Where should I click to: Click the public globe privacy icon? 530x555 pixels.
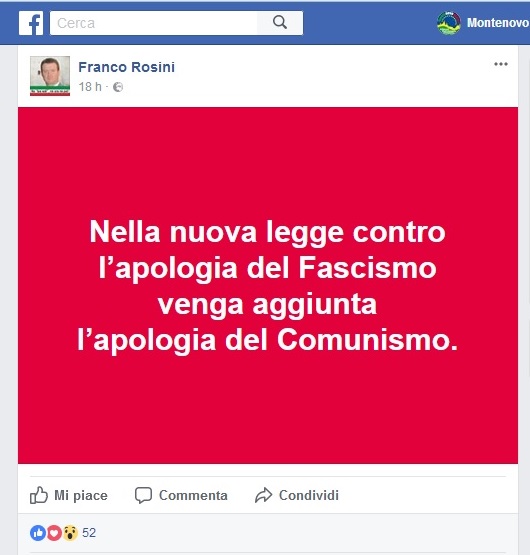(x=118, y=87)
